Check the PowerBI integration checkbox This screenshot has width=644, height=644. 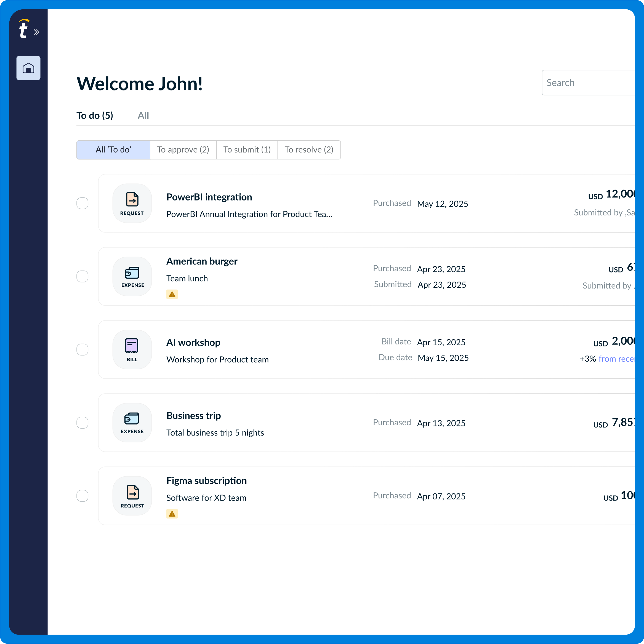83,203
